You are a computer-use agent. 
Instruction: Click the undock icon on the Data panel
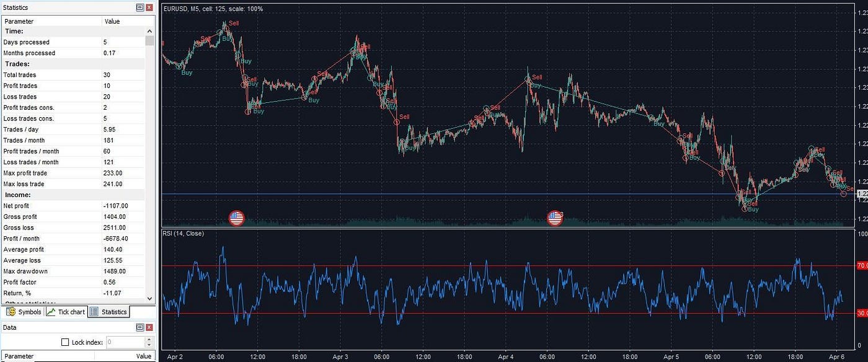(x=141, y=327)
